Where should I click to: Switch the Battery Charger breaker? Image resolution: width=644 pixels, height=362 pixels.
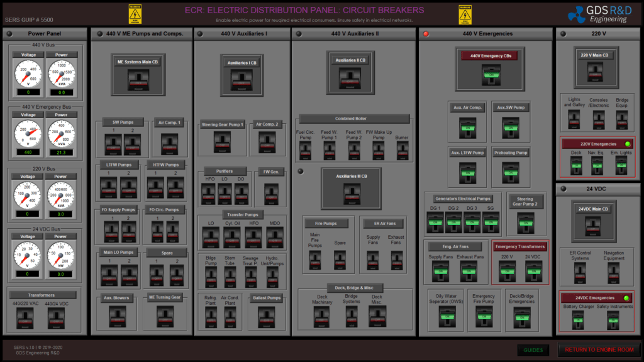coord(577,319)
